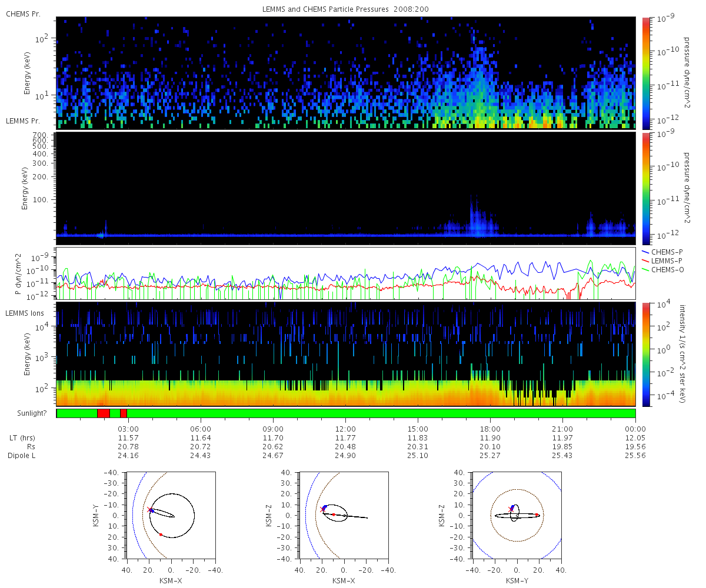Click the KSM-X versus KSM-Z orbit plot
The image size is (706, 588).
344,515
